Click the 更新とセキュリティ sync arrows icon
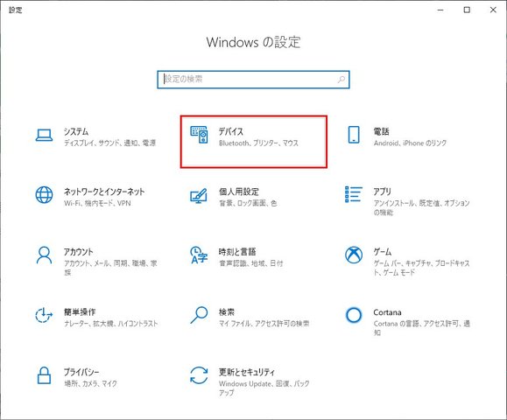The image size is (507, 420). pos(199,375)
